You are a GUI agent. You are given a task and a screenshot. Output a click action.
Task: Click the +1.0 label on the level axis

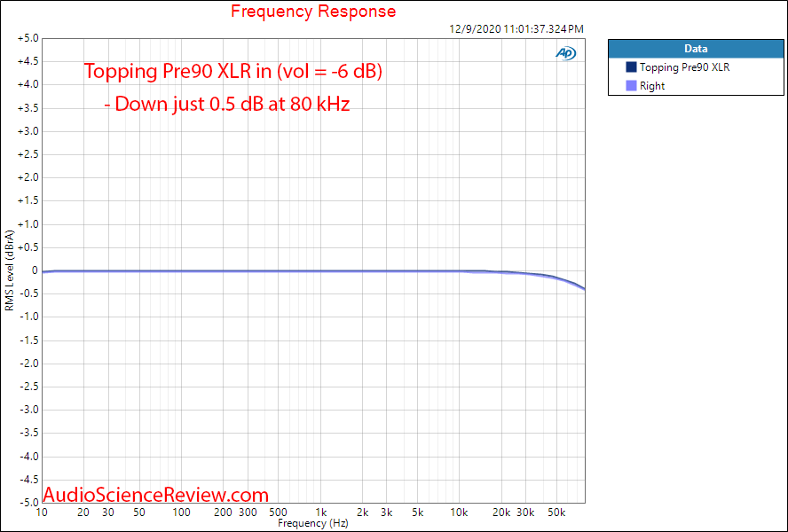tap(28, 224)
